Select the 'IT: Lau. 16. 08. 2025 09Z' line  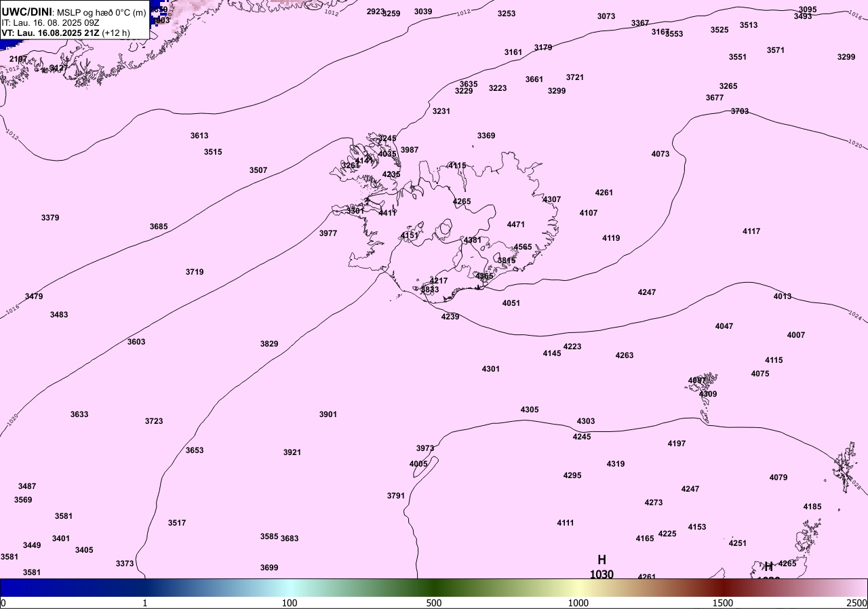[51, 22]
